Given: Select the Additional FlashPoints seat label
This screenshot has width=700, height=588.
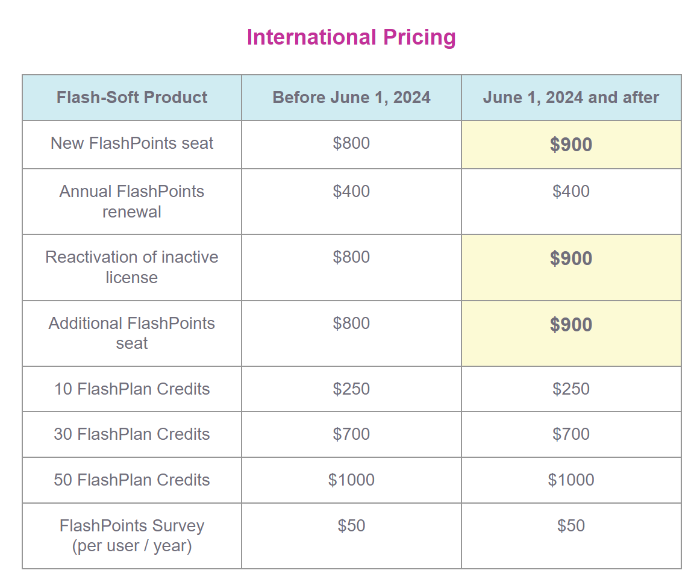Looking at the screenshot, I should tap(132, 333).
